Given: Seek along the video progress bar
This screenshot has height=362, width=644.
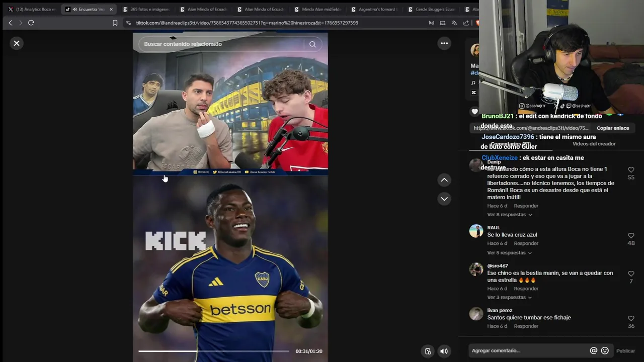Looking at the screenshot, I should tap(214, 351).
